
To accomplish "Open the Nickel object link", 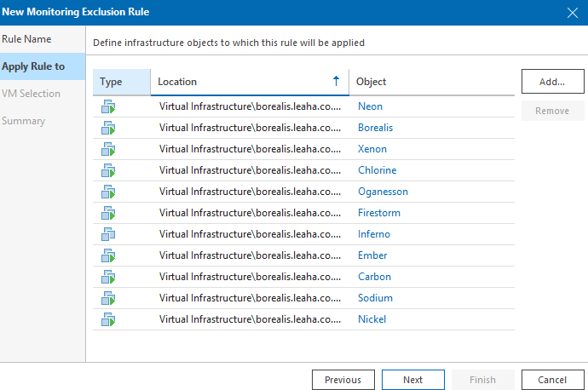I will [x=372, y=319].
